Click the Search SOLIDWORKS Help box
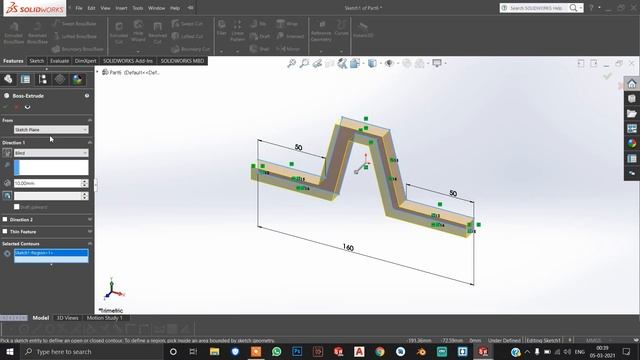The height and width of the screenshot is (360, 640). click(535, 8)
